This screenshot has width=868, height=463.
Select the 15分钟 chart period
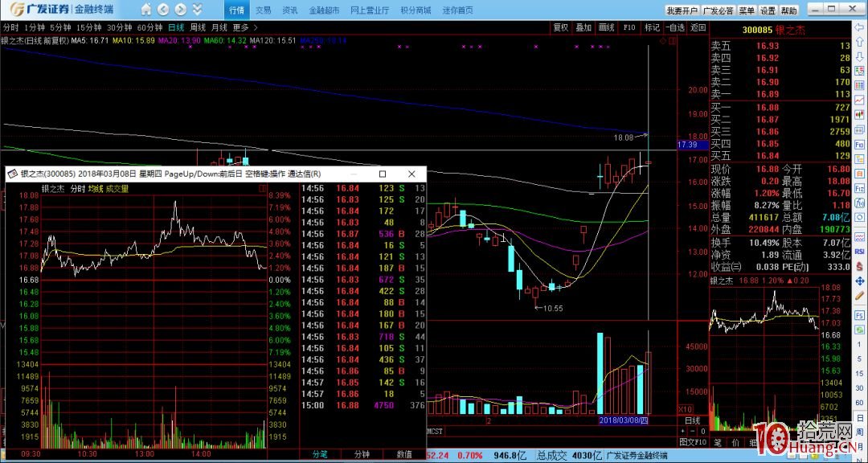coord(88,27)
